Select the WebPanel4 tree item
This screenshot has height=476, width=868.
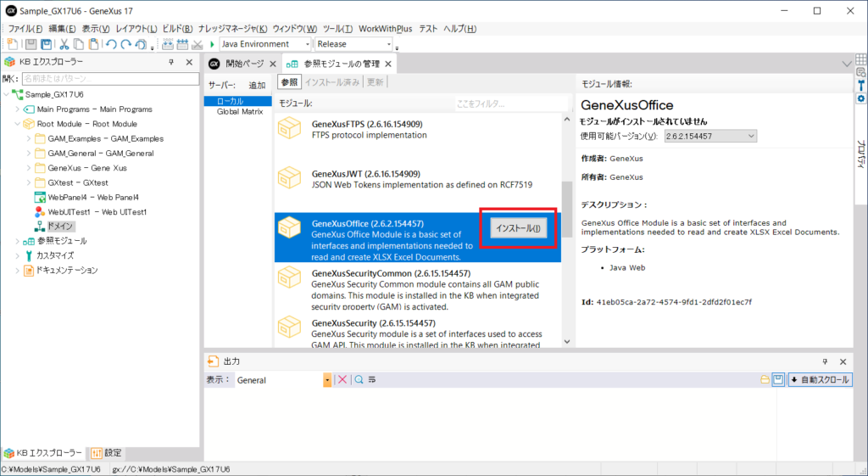[86, 197]
